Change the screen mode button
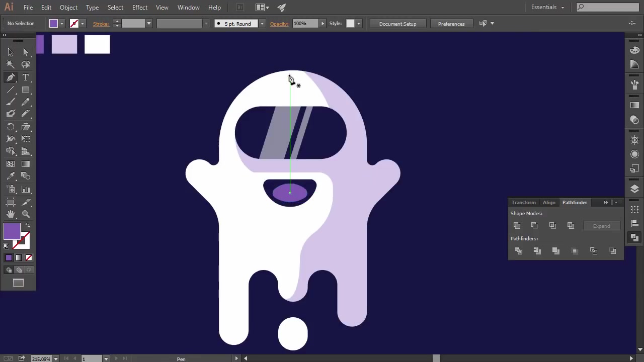Screen dimensions: 644x362 click(18, 283)
